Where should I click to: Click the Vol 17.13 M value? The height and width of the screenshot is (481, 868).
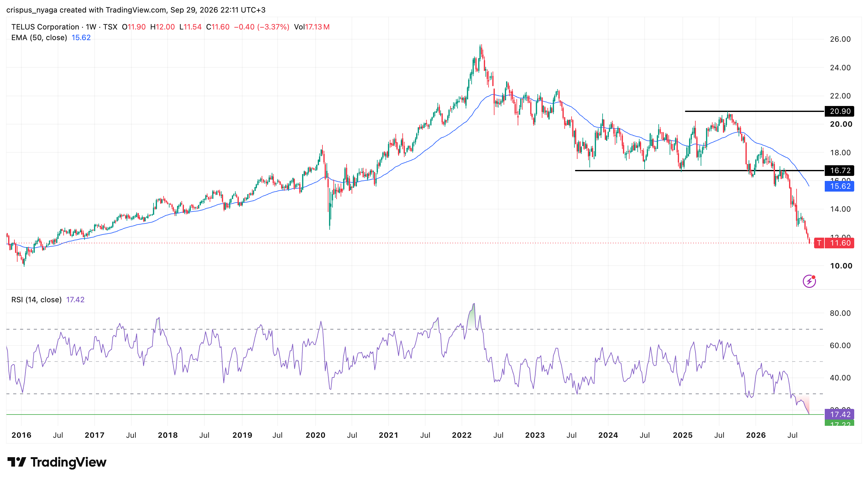click(x=312, y=27)
